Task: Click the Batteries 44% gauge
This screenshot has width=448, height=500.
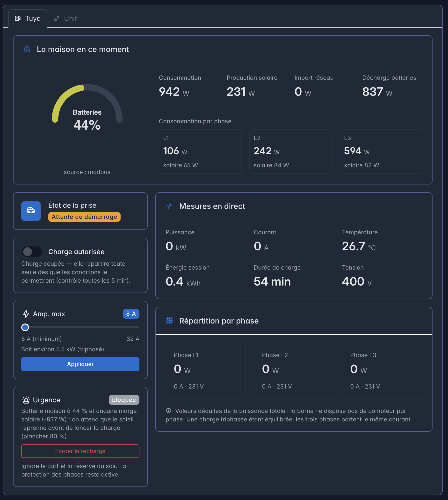Action: (x=87, y=107)
